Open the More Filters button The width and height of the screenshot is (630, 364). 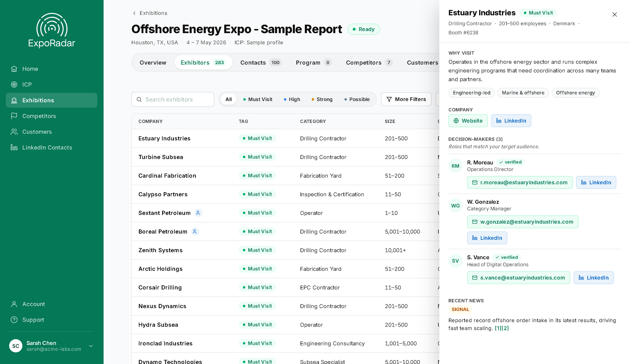tap(406, 99)
